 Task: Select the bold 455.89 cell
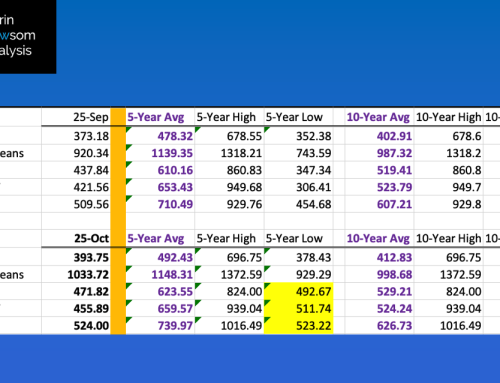coord(76,308)
